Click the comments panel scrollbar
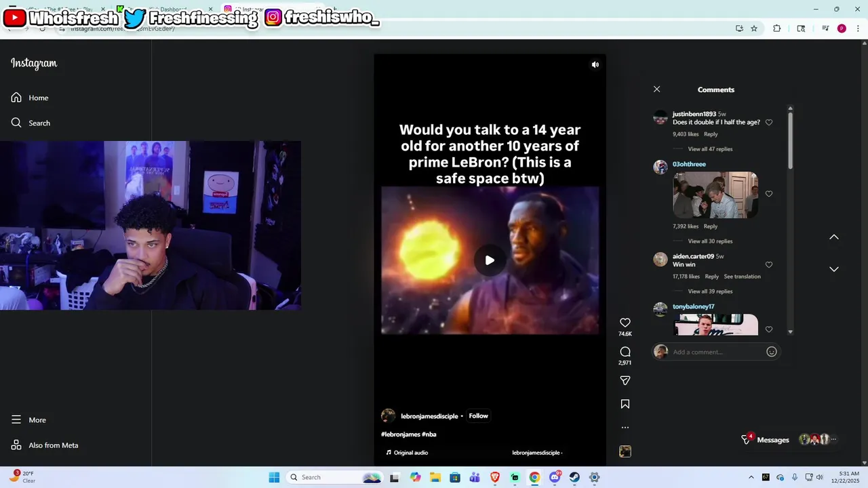 click(x=790, y=141)
